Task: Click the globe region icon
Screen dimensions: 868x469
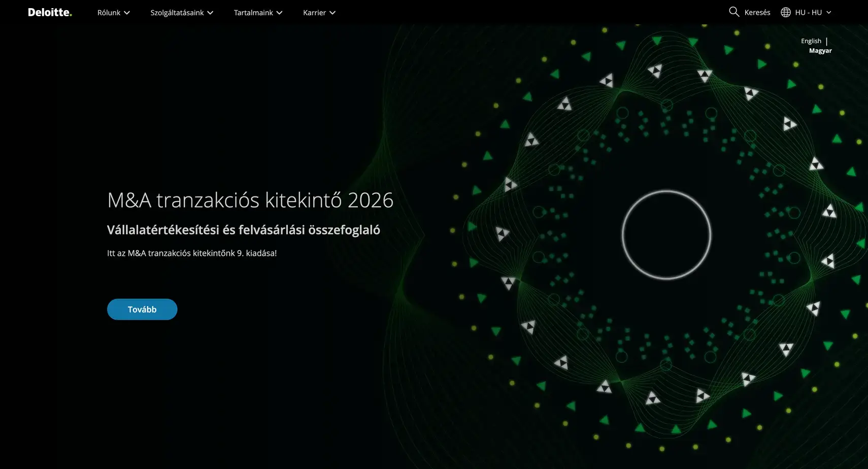Action: (786, 12)
